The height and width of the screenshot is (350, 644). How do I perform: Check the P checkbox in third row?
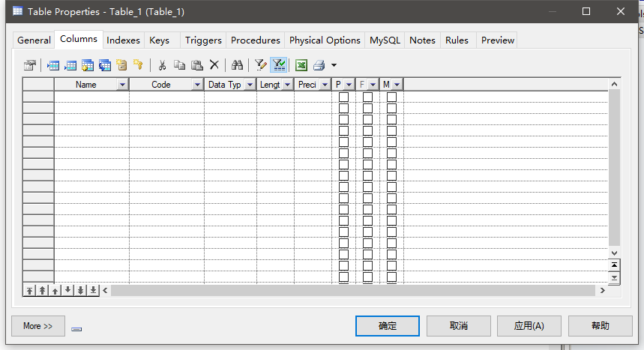pyautogui.click(x=344, y=120)
